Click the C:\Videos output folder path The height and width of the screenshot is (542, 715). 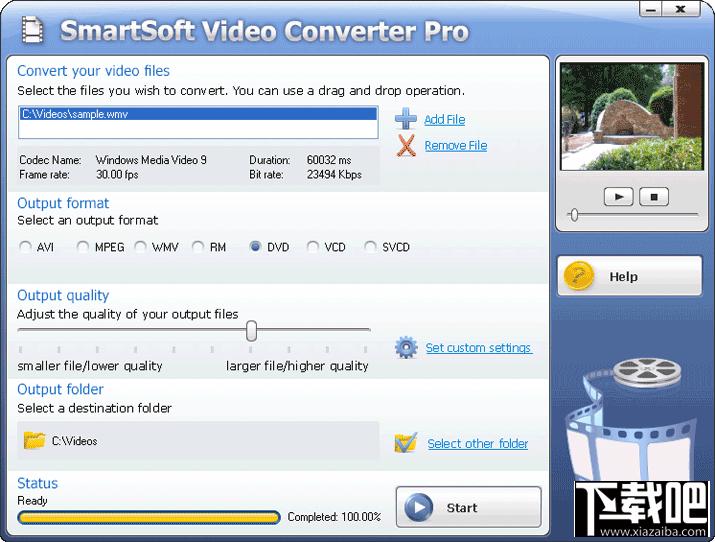pos(74,441)
